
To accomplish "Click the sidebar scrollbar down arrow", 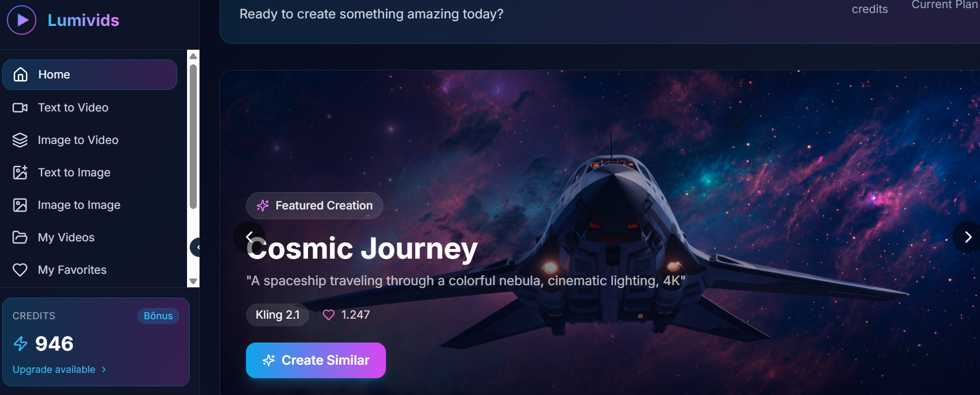I will [x=193, y=281].
